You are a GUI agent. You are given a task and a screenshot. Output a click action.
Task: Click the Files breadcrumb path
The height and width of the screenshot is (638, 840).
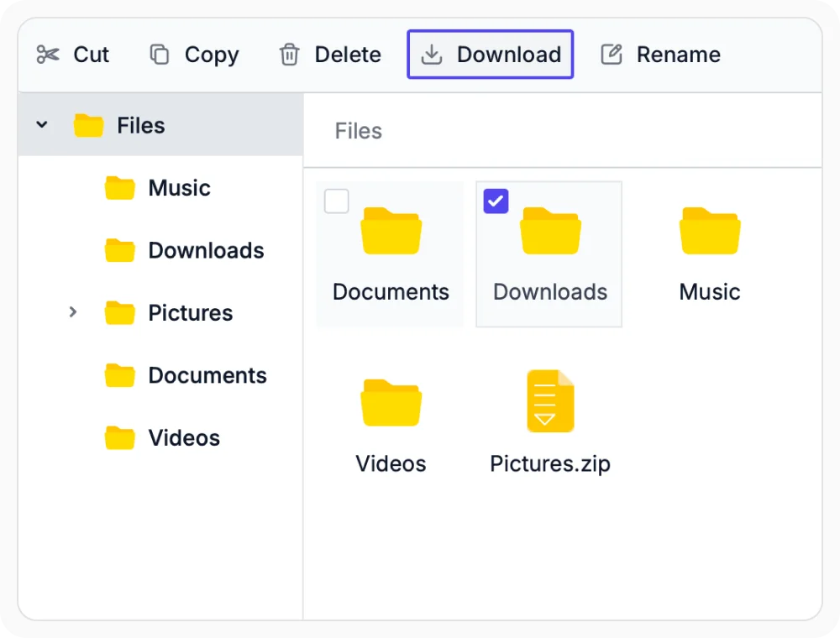[x=359, y=131]
